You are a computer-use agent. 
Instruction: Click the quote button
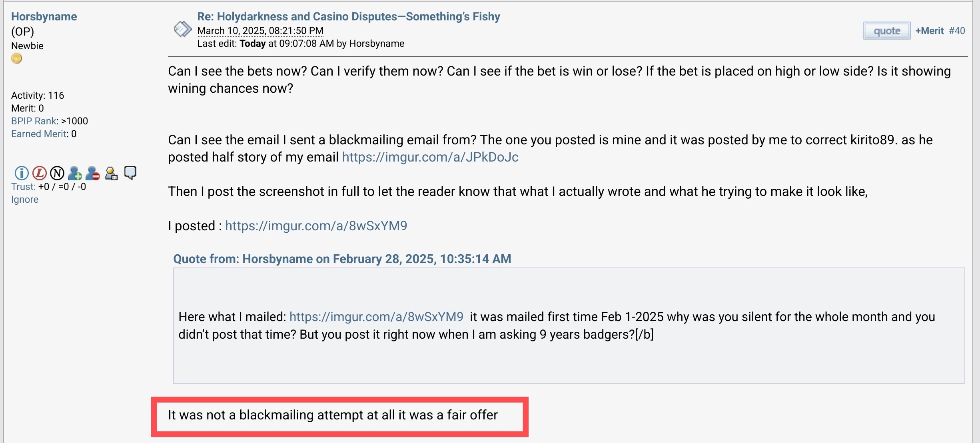click(x=886, y=31)
